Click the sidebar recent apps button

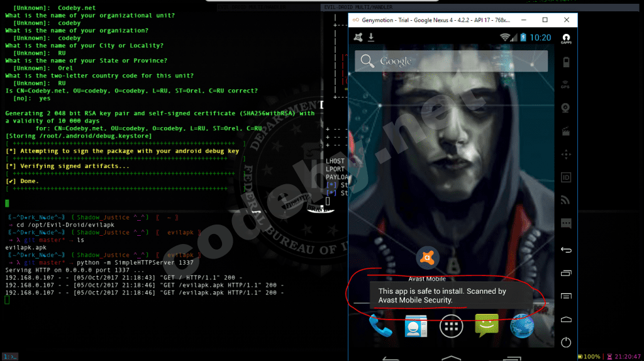pyautogui.click(x=566, y=273)
